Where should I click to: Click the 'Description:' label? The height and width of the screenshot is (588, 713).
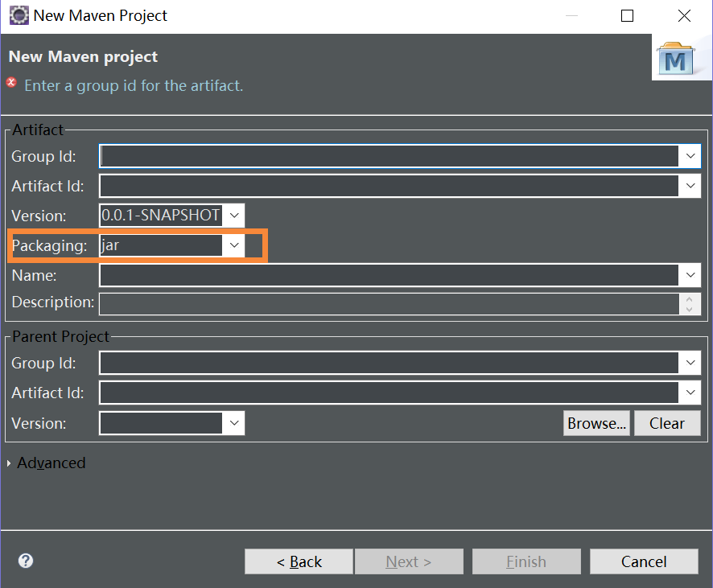[53, 302]
